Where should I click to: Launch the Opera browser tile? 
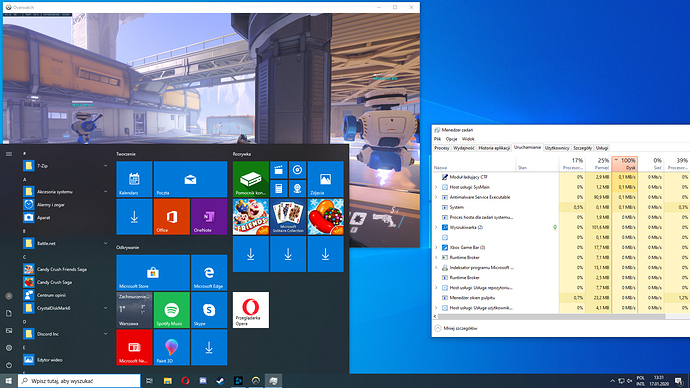coord(251,310)
